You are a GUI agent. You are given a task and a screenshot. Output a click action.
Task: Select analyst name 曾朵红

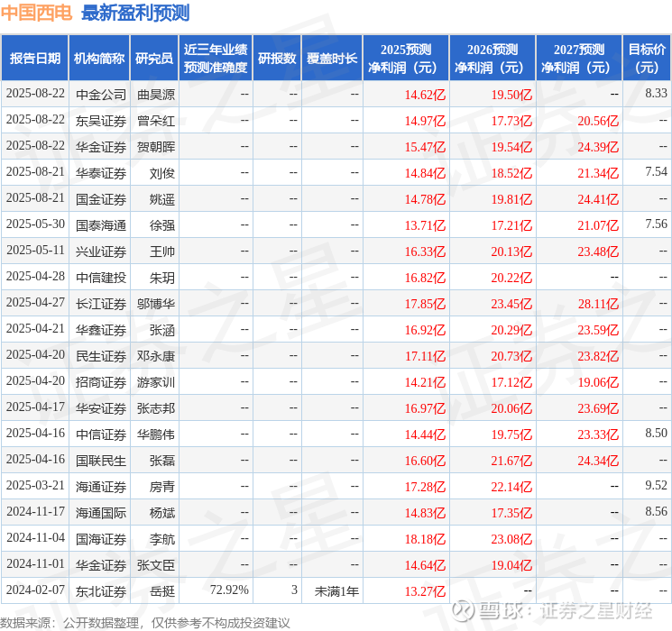click(156, 121)
